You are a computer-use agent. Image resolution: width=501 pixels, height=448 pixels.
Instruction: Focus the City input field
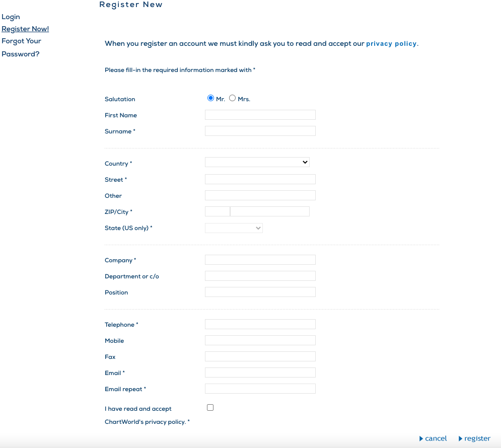(x=269, y=211)
